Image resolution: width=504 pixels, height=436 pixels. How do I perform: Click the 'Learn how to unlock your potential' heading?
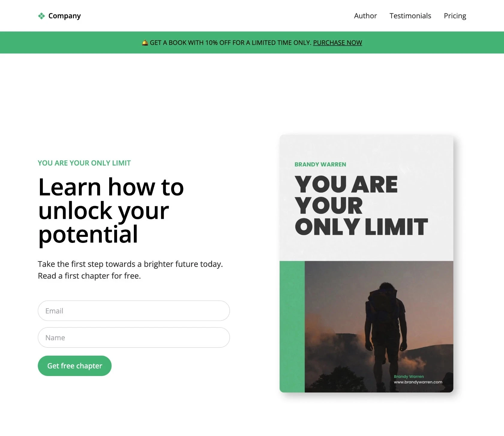pos(111,211)
